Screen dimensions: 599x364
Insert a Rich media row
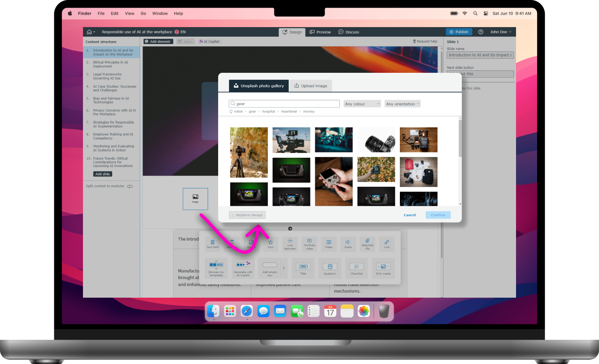coord(383,268)
